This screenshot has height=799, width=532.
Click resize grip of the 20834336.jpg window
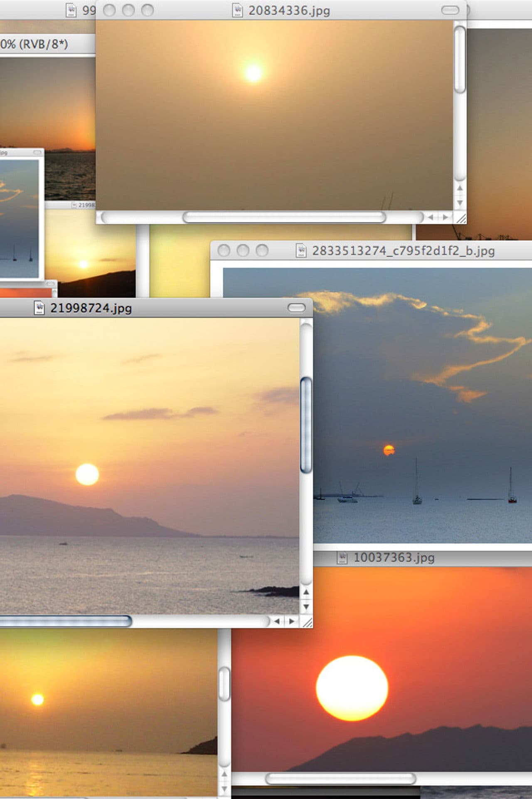tap(461, 218)
